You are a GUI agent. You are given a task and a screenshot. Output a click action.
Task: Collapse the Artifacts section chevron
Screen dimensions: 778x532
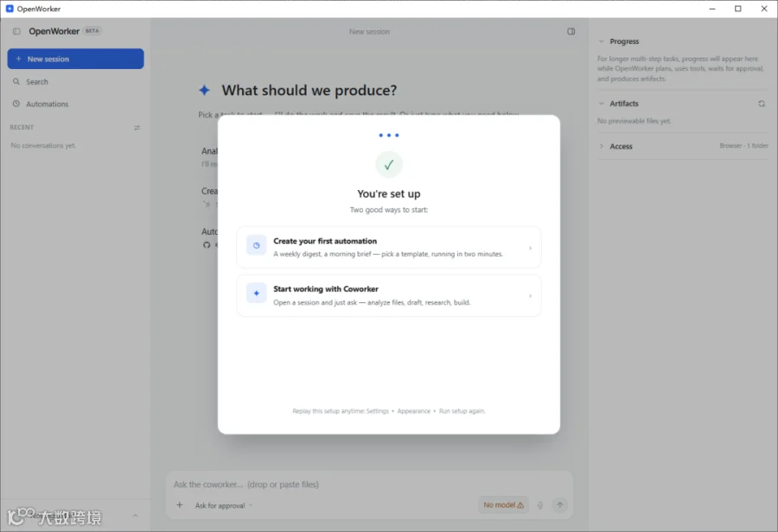602,103
